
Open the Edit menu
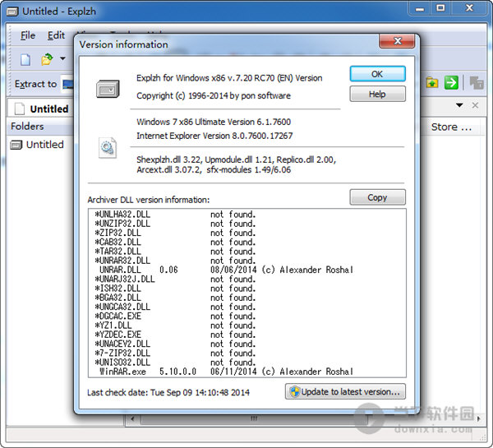click(56, 35)
